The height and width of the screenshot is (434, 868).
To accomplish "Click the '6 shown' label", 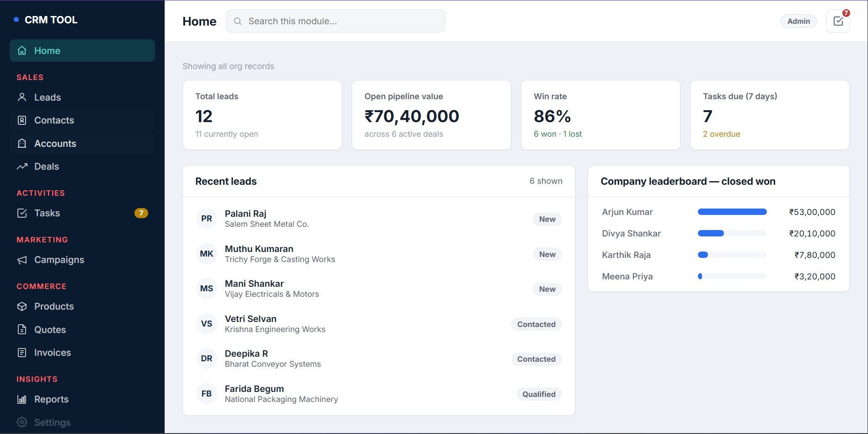I will coord(546,181).
